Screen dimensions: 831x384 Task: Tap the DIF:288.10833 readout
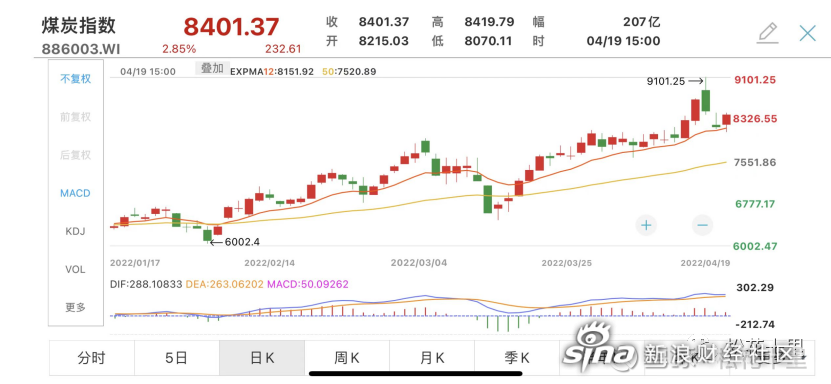147,284
